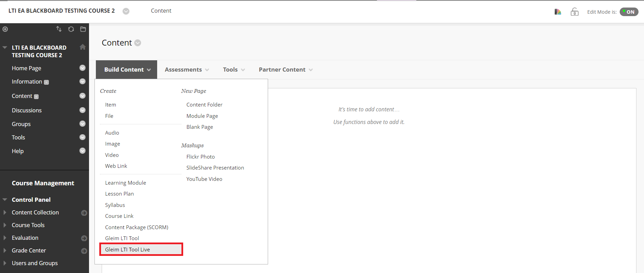Open course menu folder view icon

pos(83,29)
